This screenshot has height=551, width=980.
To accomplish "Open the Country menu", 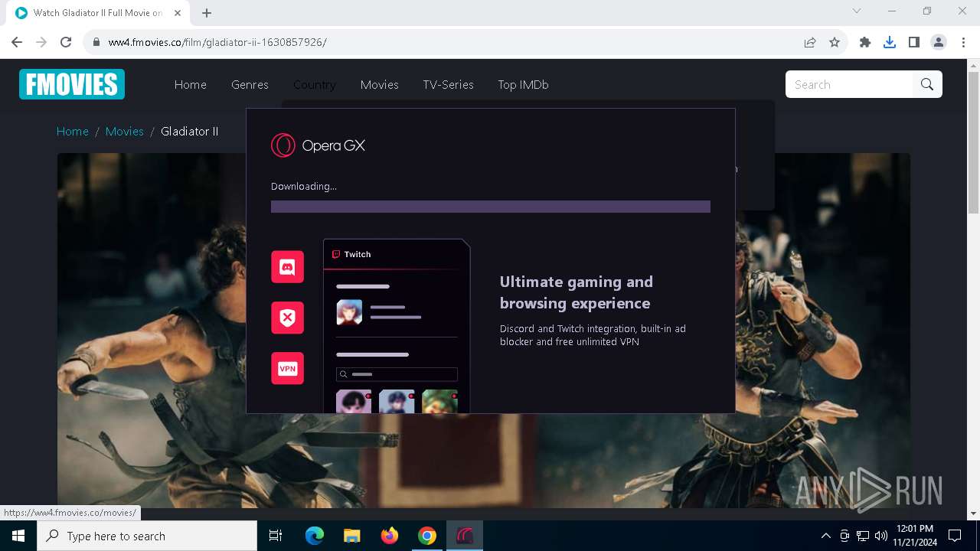I will tap(315, 85).
